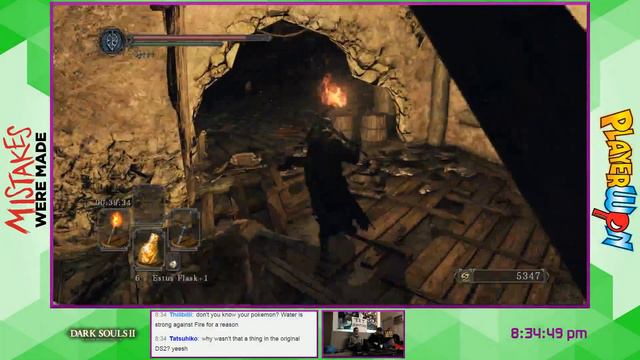Click the small next-item icon beside Estus

173,264
